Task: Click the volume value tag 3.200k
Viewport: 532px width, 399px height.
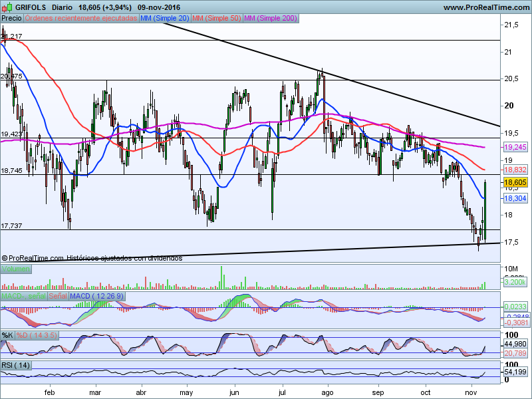Action: point(515,282)
